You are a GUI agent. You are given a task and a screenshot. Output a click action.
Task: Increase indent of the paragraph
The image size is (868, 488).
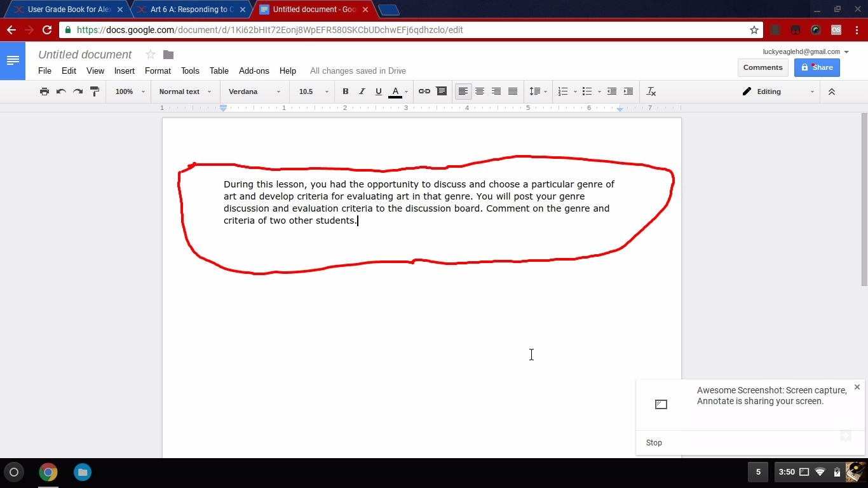tap(628, 91)
